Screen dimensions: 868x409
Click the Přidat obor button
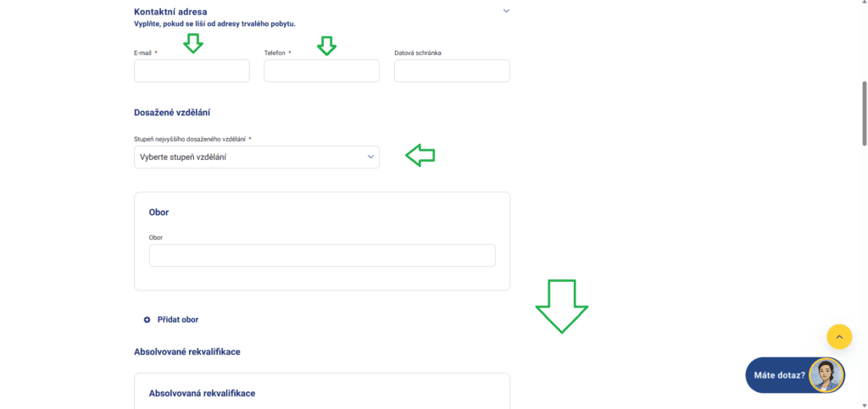pyautogui.click(x=171, y=319)
